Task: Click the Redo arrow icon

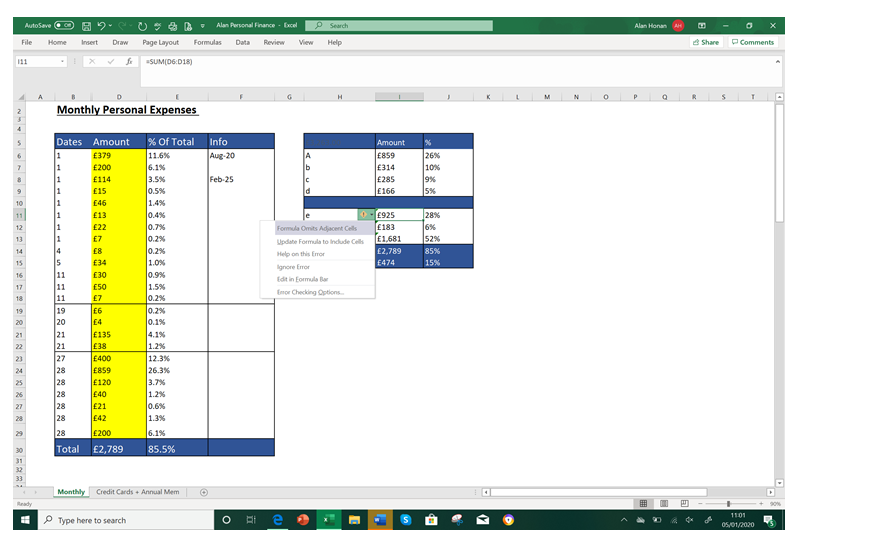Action: tap(122, 26)
